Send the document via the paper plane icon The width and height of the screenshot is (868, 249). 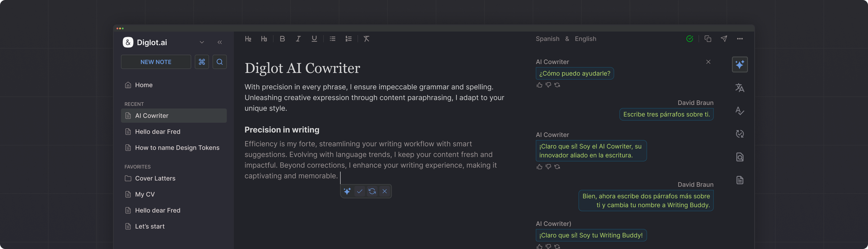(724, 39)
